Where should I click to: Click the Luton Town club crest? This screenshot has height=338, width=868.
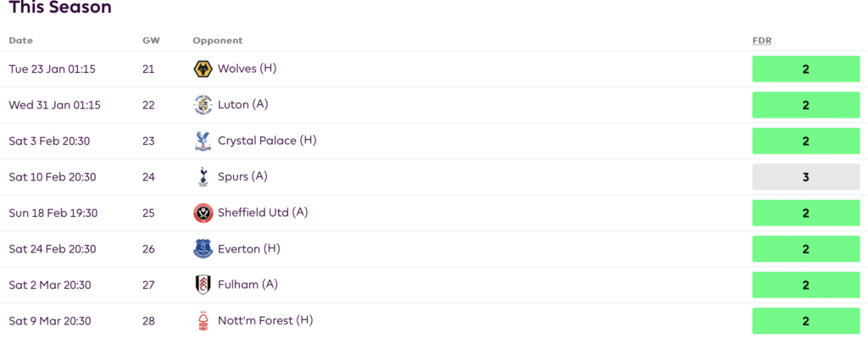point(203,105)
